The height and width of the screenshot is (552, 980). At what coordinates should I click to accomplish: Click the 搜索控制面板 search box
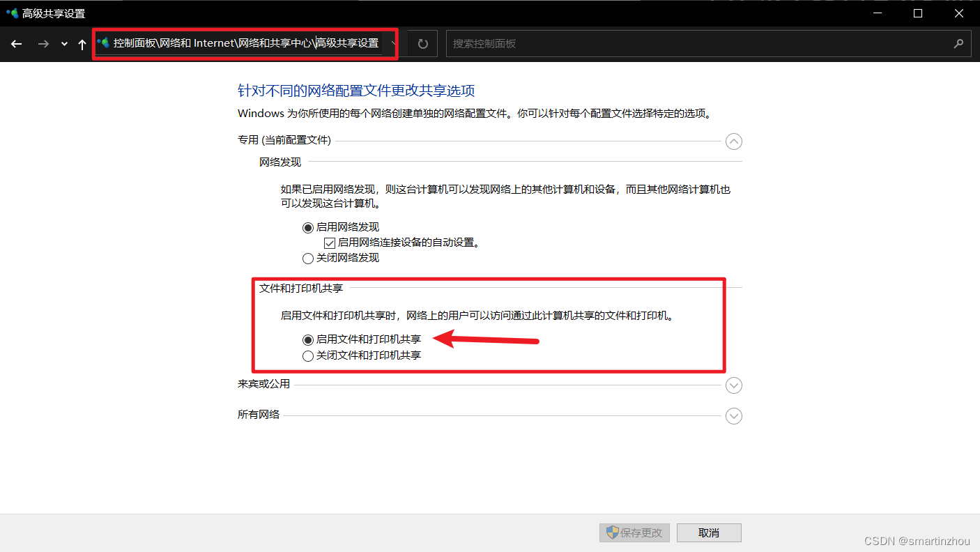[708, 43]
